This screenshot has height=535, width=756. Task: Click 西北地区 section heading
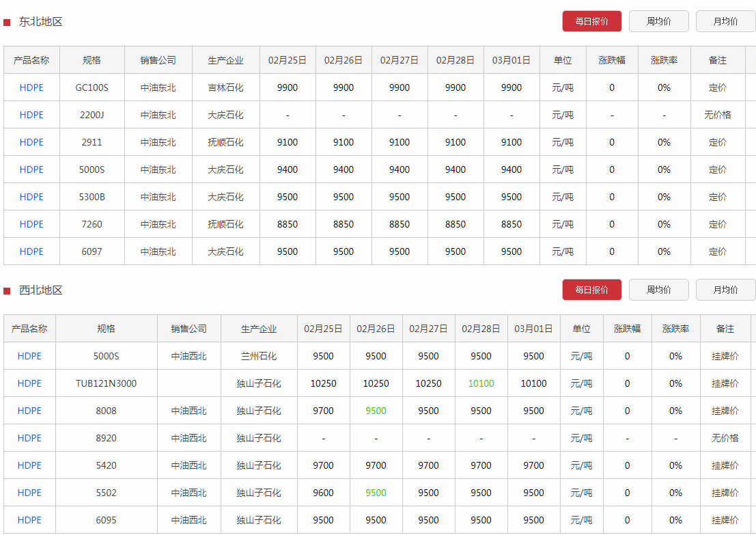pos(40,290)
